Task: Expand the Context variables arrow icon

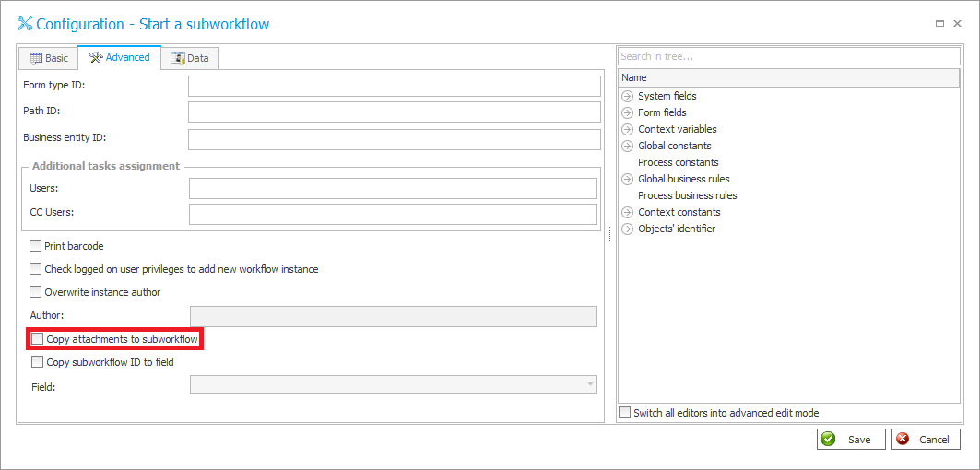Action: pos(628,129)
